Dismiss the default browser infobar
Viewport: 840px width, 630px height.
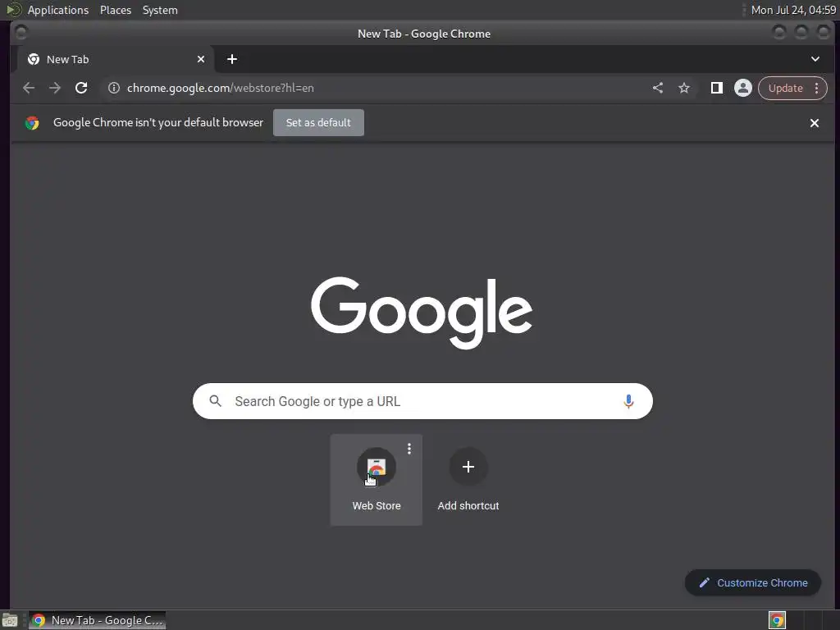[815, 123]
